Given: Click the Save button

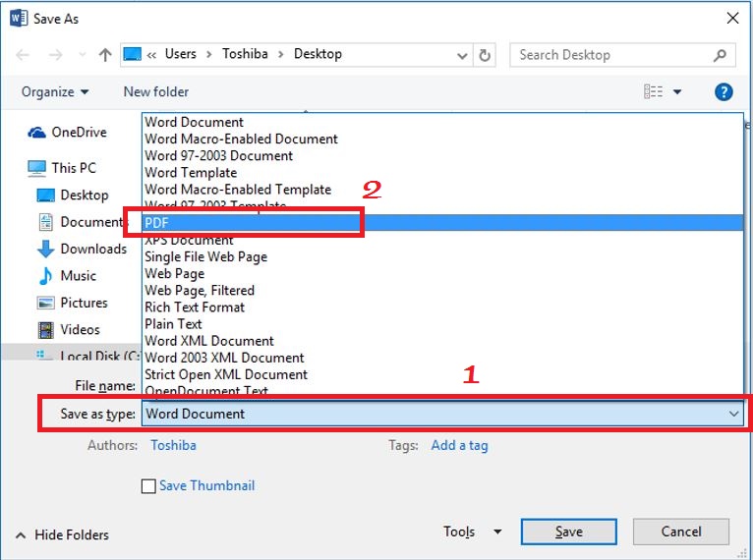Looking at the screenshot, I should [568, 532].
